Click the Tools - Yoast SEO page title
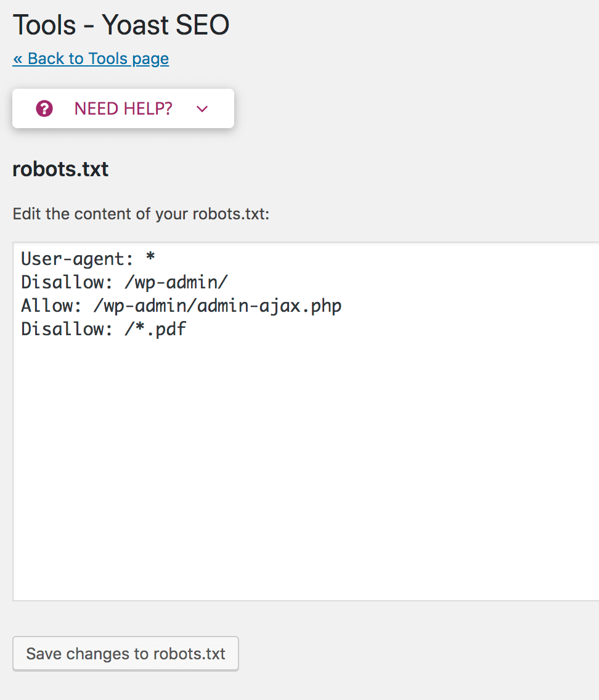This screenshot has width=599, height=700. pos(121,25)
